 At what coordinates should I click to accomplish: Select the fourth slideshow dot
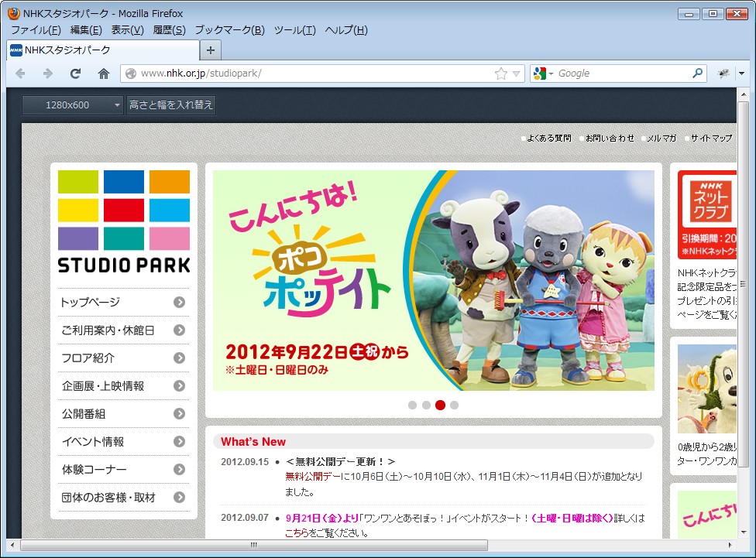pos(454,406)
